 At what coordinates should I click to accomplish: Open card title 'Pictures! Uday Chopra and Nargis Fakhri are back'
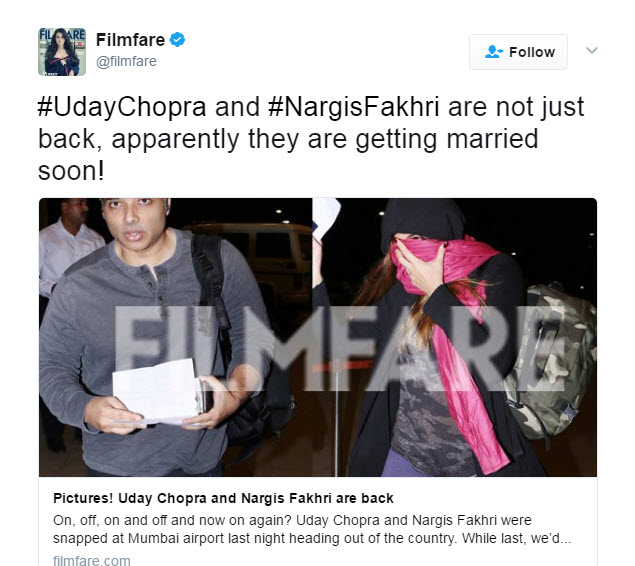[x=223, y=498]
